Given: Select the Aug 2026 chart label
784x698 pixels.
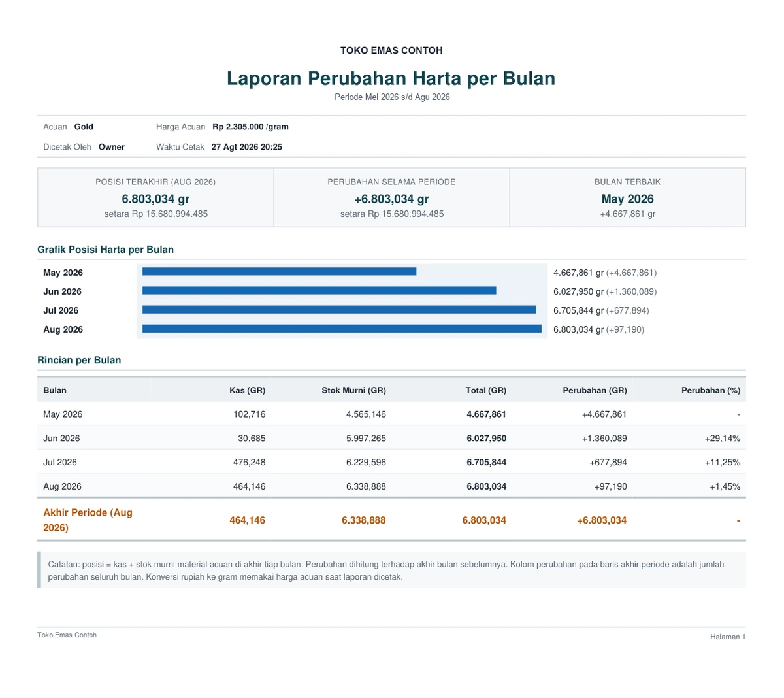Looking at the screenshot, I should [63, 329].
